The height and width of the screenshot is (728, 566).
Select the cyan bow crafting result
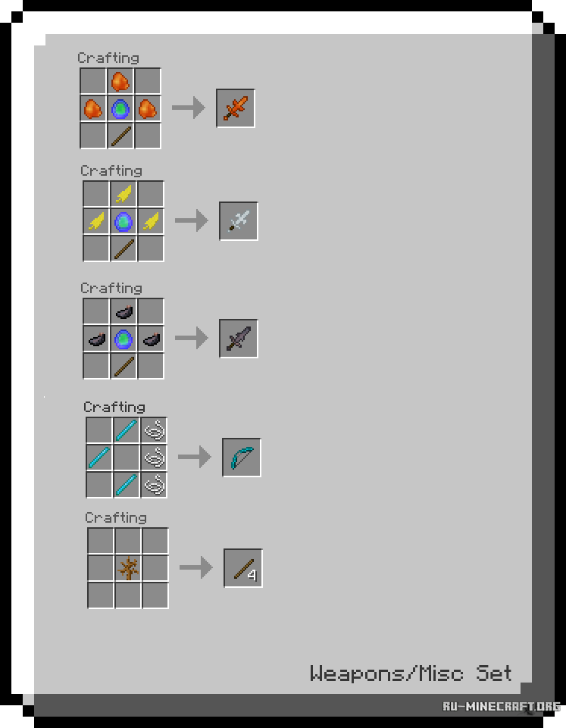242,458
